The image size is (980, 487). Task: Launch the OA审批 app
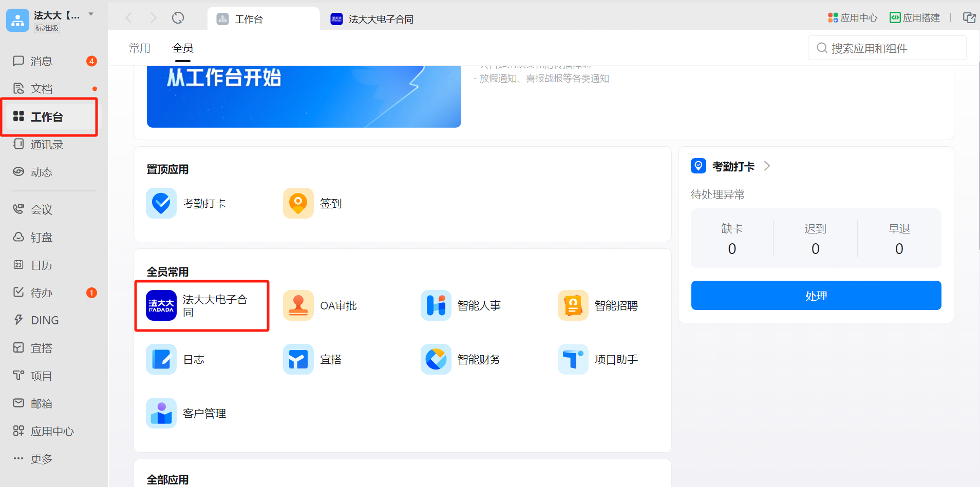[x=320, y=305]
